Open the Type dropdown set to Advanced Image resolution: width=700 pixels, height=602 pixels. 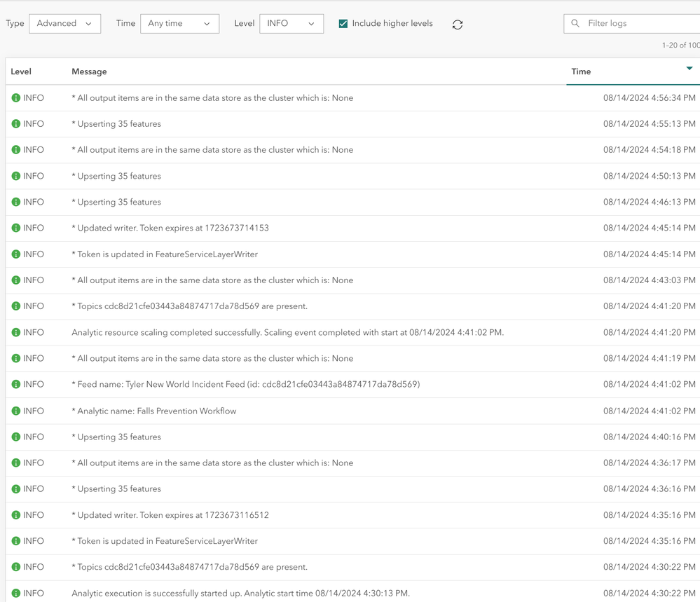pyautogui.click(x=64, y=24)
